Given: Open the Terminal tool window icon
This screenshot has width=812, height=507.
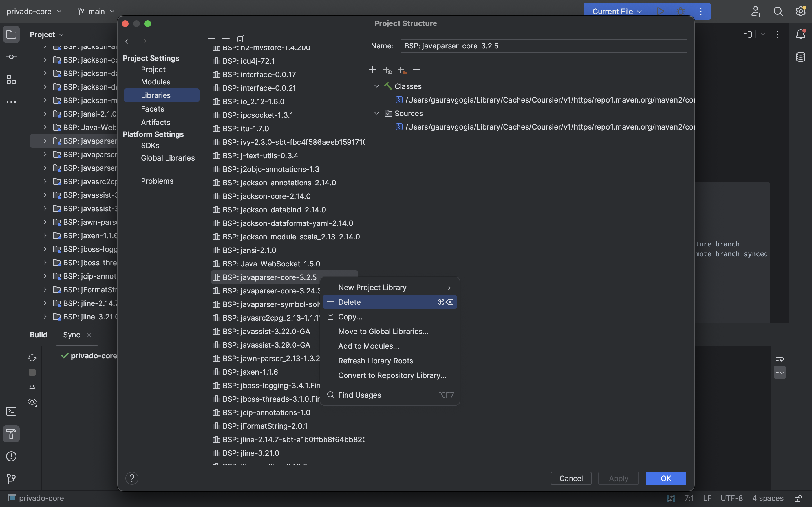Looking at the screenshot, I should [x=11, y=411].
